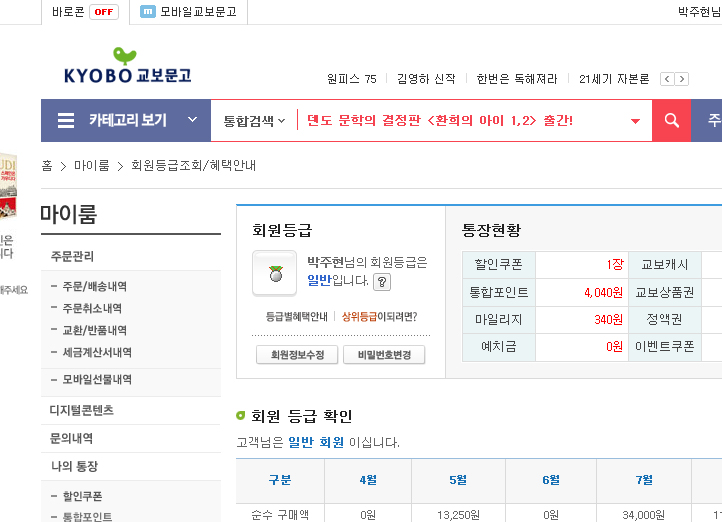Image resolution: width=722 pixels, height=522 pixels.
Task: Open 세금계산서내역 in sidebar
Action: [x=97, y=353]
